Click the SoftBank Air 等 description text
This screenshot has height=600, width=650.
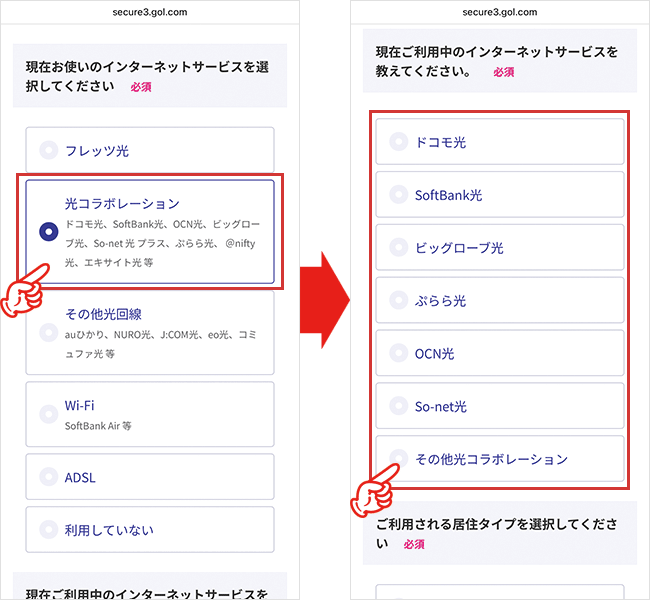98,426
